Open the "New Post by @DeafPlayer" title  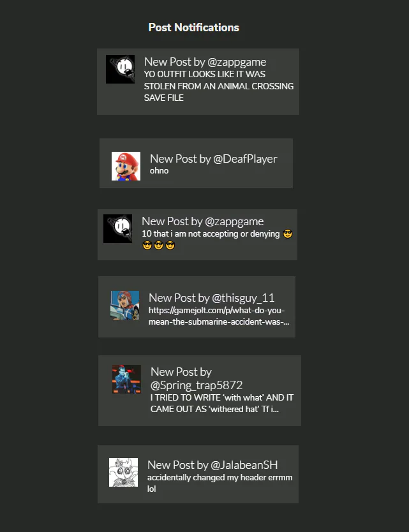[214, 159]
